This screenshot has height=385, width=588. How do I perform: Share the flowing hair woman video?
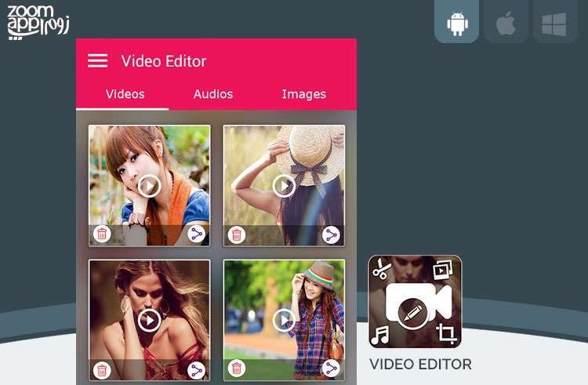click(197, 370)
